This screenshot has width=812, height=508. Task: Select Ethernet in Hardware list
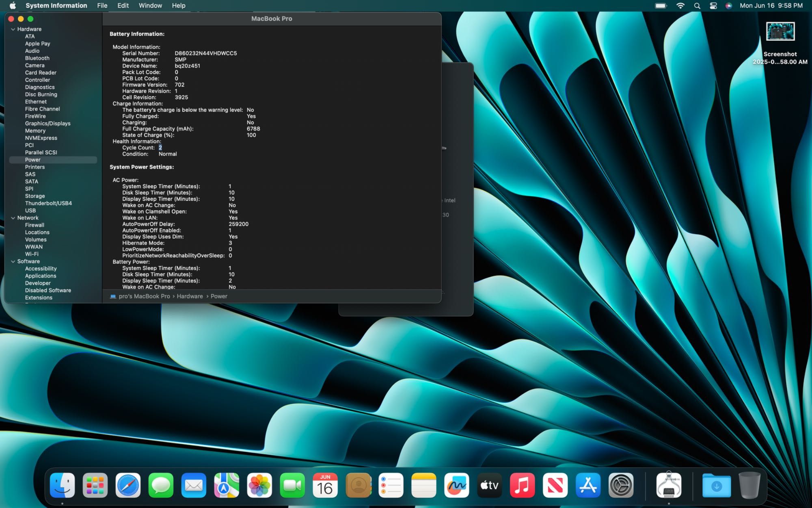(x=36, y=102)
